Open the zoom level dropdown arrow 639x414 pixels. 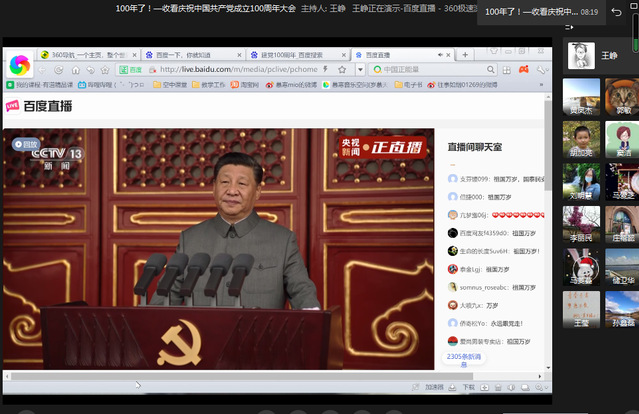[546, 388]
